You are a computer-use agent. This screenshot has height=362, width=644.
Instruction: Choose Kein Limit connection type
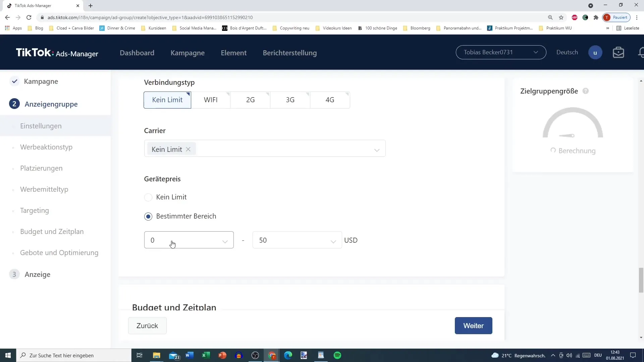[167, 100]
